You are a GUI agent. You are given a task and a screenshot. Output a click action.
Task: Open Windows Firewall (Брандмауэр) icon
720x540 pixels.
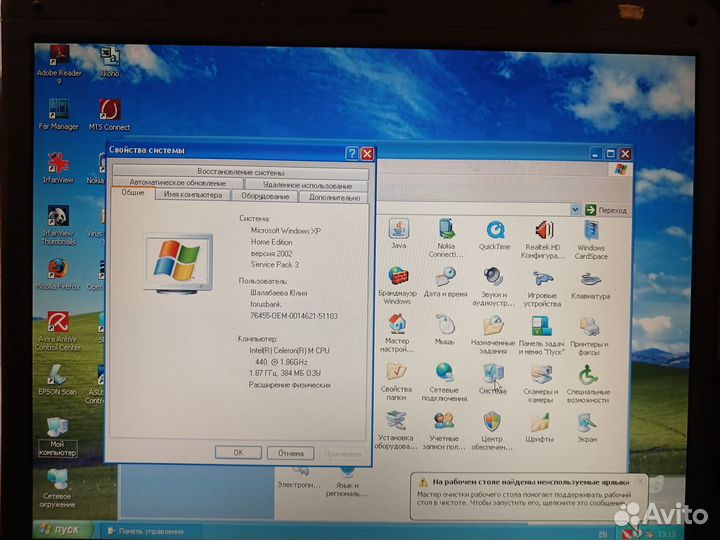397,285
